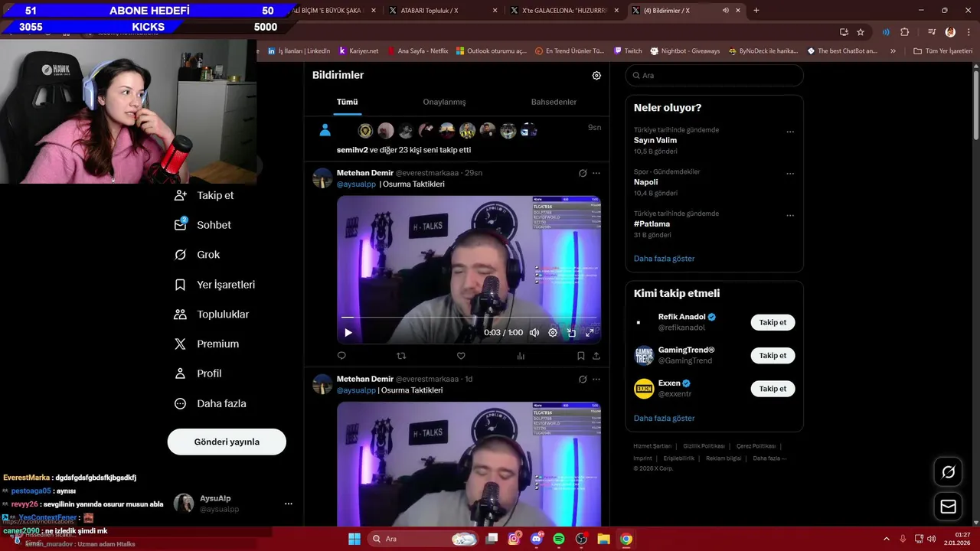Expand hidden bookmarks chevron
The image size is (980, 551).
point(893,51)
